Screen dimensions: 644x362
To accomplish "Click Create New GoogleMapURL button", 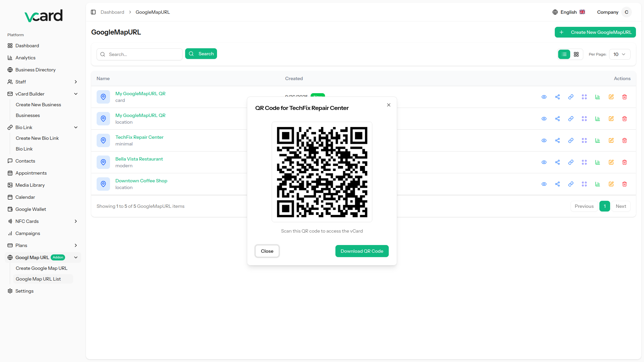I will 595,32.
